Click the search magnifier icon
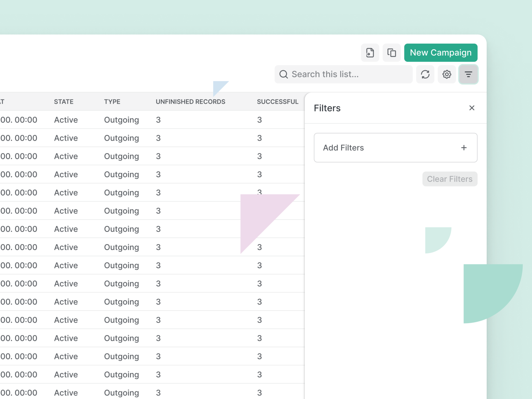 coord(284,74)
